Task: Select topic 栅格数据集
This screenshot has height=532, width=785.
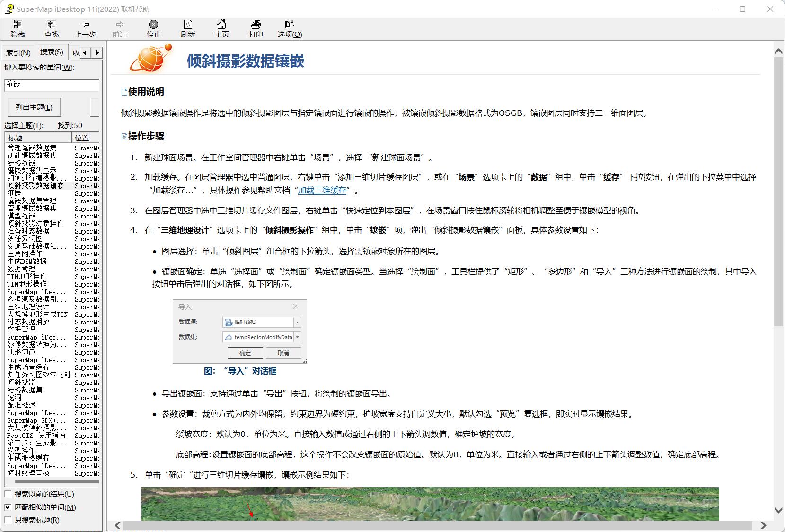Action: click(25, 390)
